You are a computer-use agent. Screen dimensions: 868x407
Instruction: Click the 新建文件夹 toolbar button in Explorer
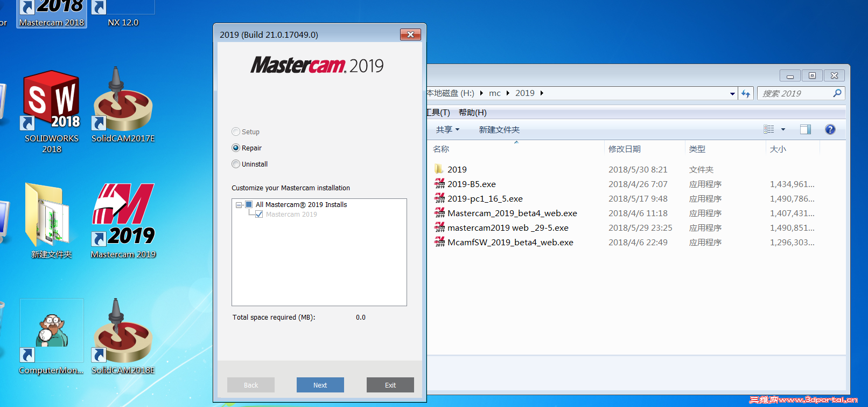pos(499,129)
